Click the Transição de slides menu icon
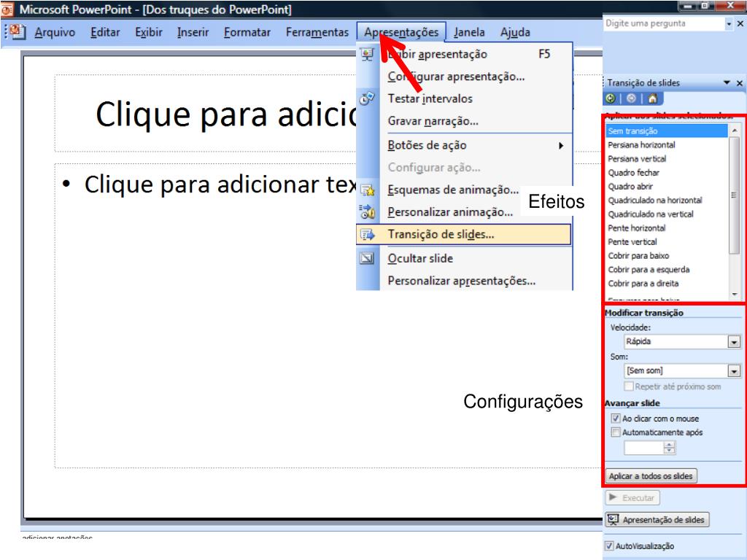Image resolution: width=747 pixels, height=560 pixels. click(x=368, y=234)
